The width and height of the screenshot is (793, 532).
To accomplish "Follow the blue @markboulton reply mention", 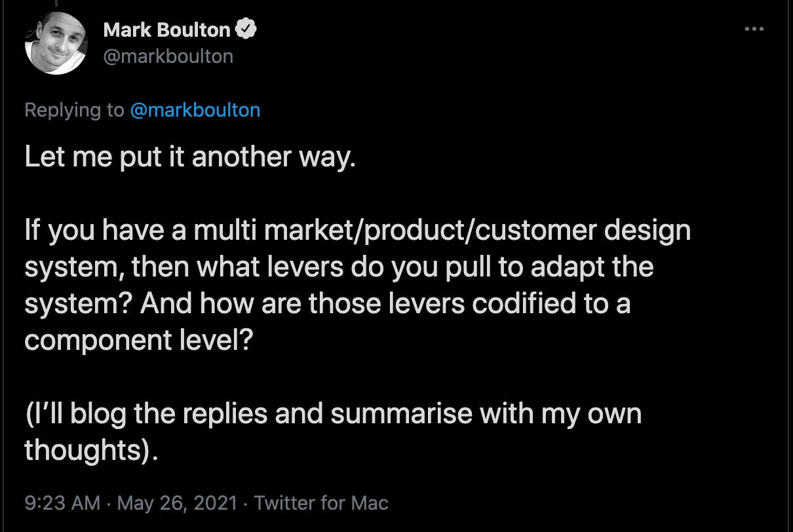I will pyautogui.click(x=195, y=109).
